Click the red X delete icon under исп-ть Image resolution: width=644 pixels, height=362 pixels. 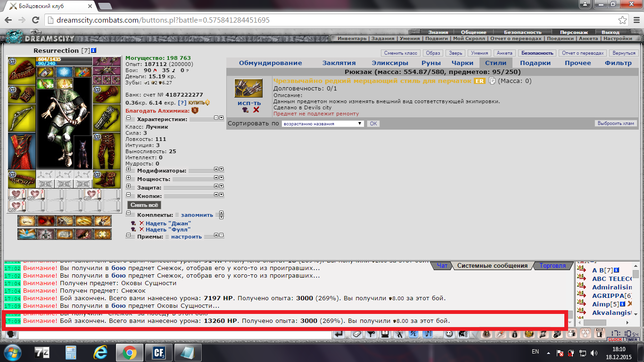256,110
